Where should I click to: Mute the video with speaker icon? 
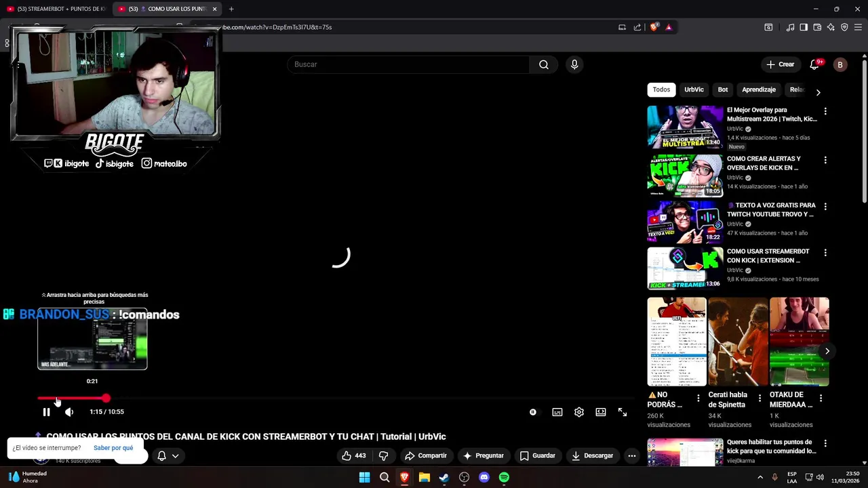[69, 412]
